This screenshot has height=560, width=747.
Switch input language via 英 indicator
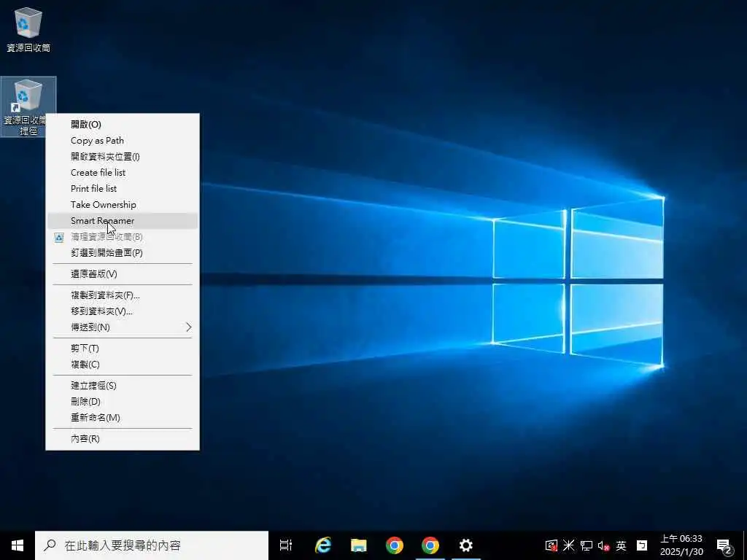point(622,545)
